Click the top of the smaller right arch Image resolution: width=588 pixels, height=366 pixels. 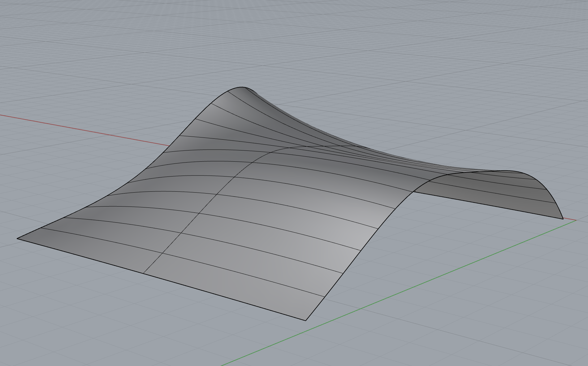coord(508,171)
